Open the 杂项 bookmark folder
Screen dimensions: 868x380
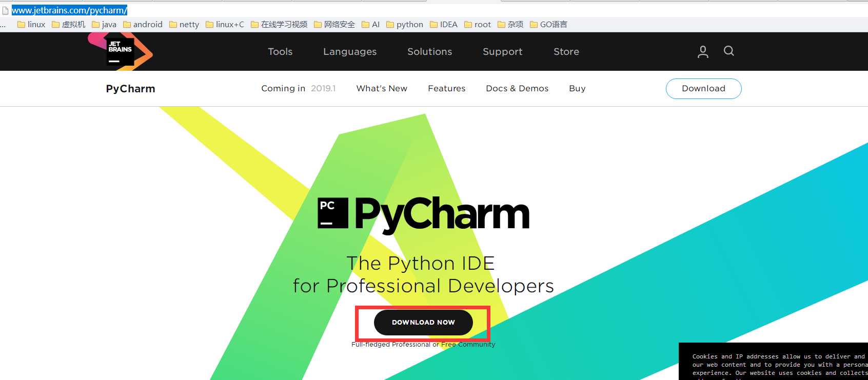510,24
